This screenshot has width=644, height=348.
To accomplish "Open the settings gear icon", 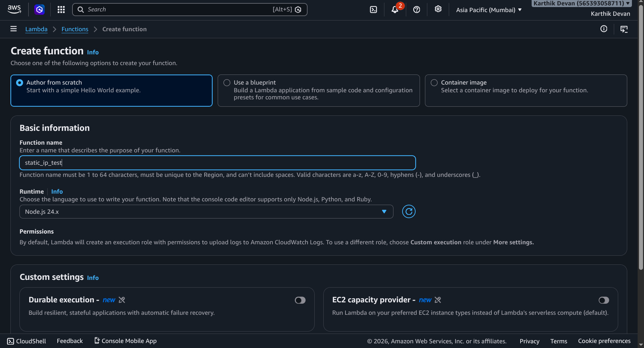I will [438, 9].
